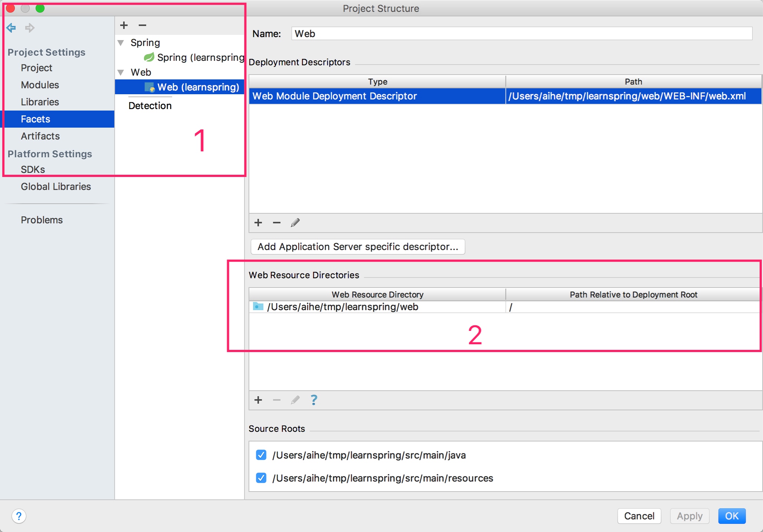Image resolution: width=763 pixels, height=532 pixels.
Task: Uncheck the src/main/java source root
Action: pos(261,455)
